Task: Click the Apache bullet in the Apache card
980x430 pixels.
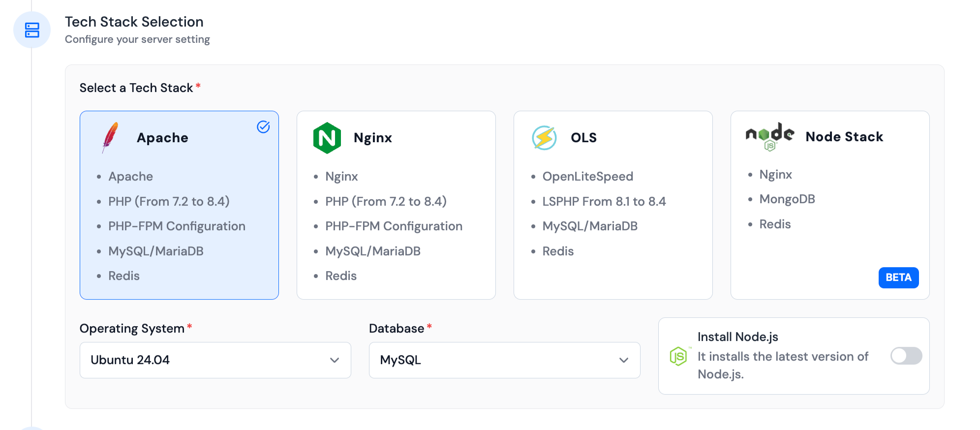Action: [x=130, y=177]
